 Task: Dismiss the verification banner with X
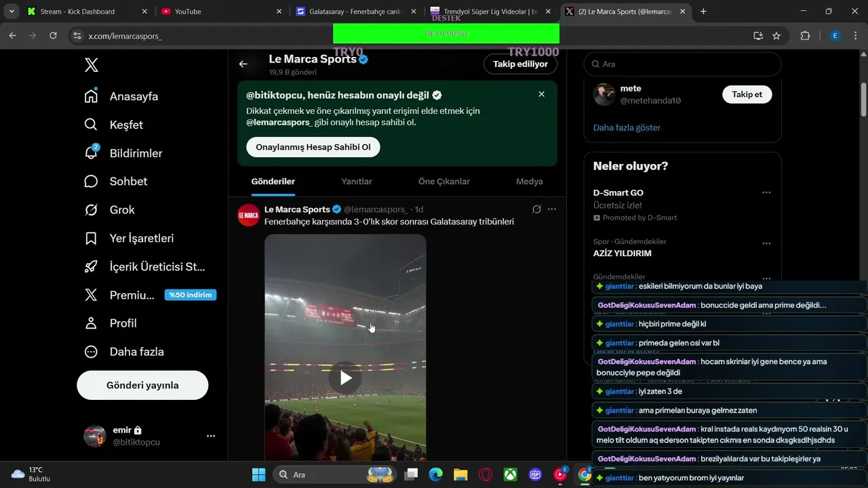(x=541, y=94)
